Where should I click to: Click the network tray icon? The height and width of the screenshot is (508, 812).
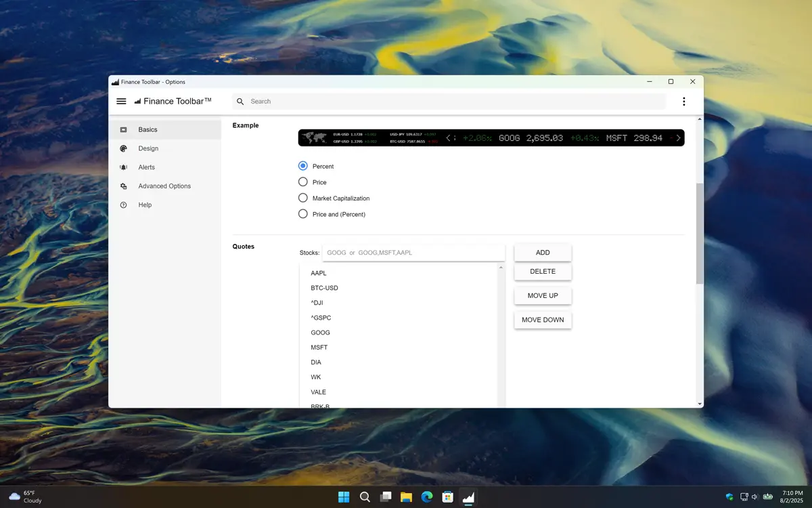pyautogui.click(x=744, y=496)
